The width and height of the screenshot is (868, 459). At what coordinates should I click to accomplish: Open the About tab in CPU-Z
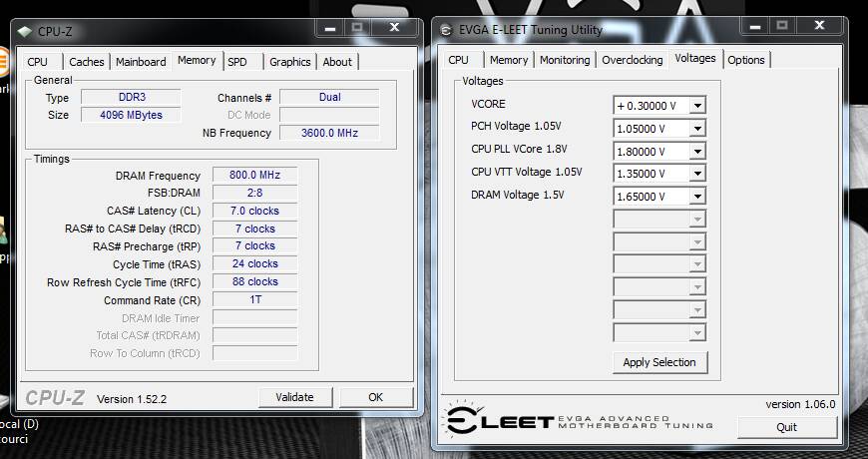click(337, 62)
